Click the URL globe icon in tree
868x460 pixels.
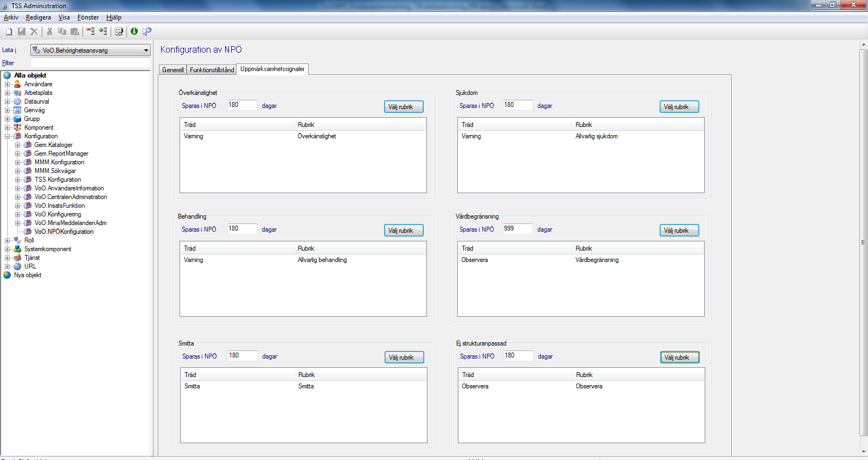(x=17, y=266)
